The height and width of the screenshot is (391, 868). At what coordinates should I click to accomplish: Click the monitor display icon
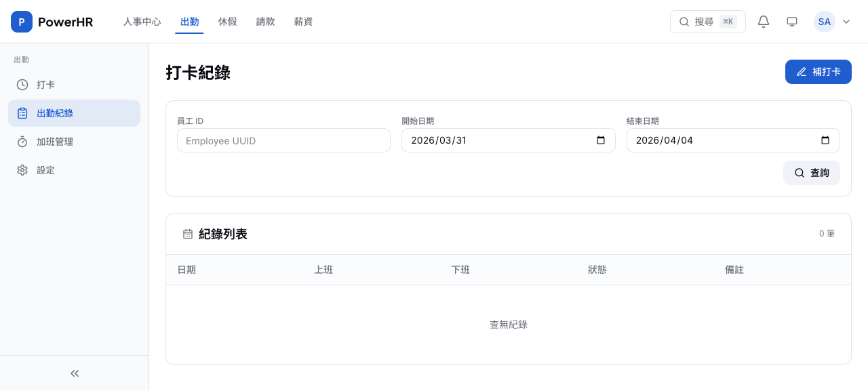(x=792, y=22)
